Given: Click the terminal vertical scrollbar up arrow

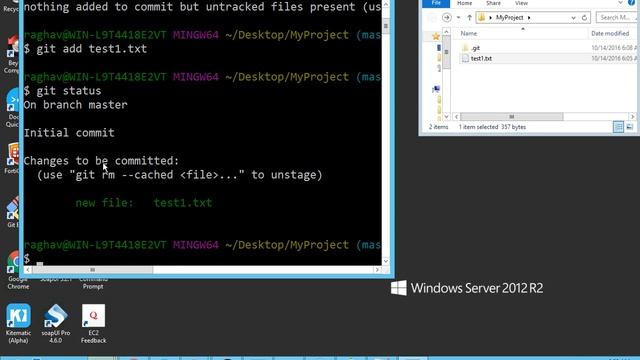Looking at the screenshot, I should click(x=386, y=4).
